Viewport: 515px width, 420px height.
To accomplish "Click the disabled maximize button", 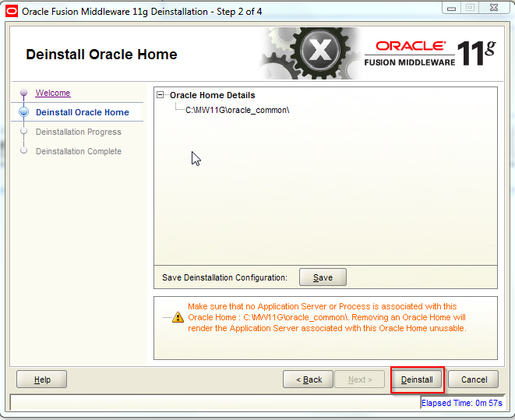I will click(470, 8).
